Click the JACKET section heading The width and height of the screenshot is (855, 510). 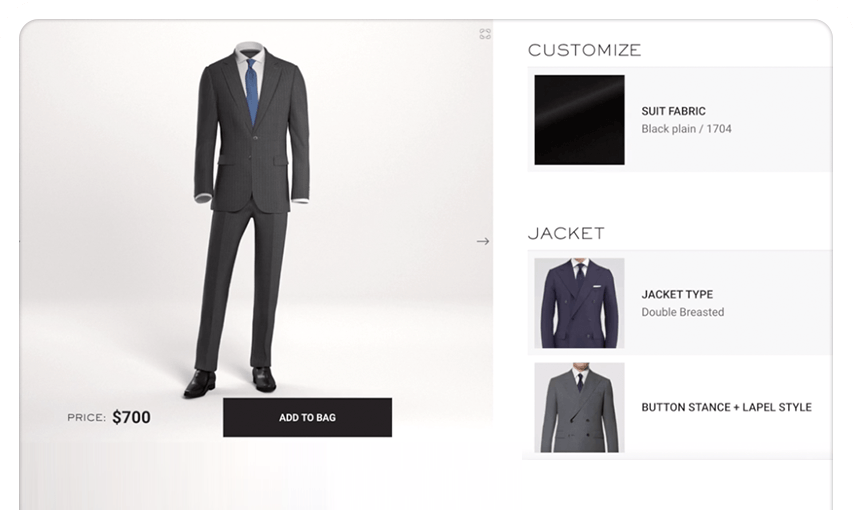pos(566,233)
